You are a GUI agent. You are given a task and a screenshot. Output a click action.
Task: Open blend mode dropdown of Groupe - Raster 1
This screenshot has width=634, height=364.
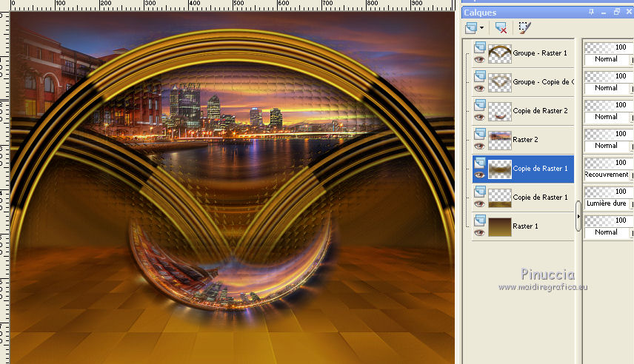pos(608,59)
